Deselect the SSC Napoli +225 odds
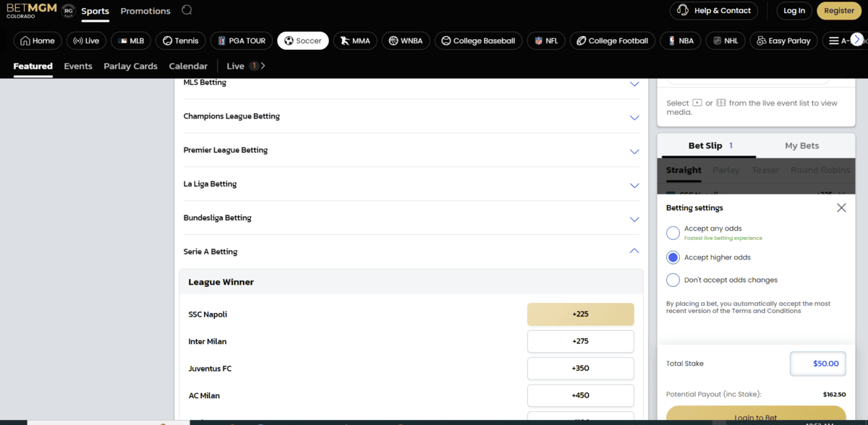The height and width of the screenshot is (425, 868). pos(580,314)
